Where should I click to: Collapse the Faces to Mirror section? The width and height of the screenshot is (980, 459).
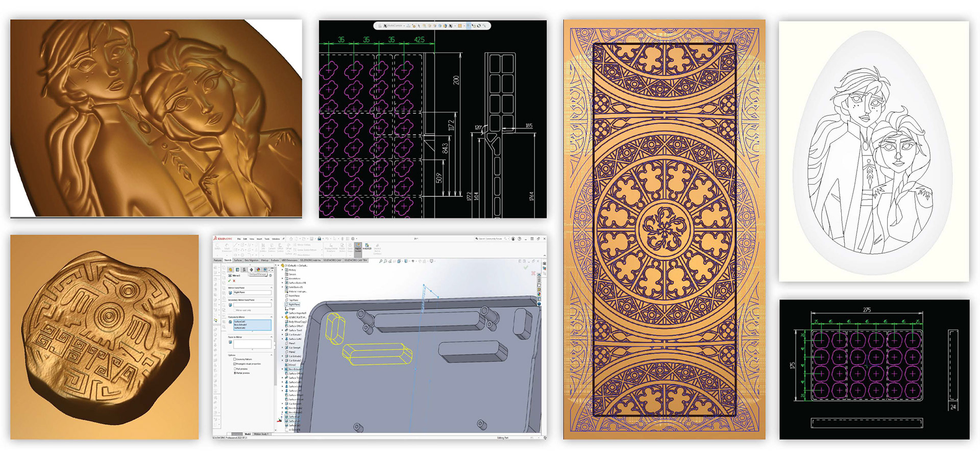tap(272, 337)
